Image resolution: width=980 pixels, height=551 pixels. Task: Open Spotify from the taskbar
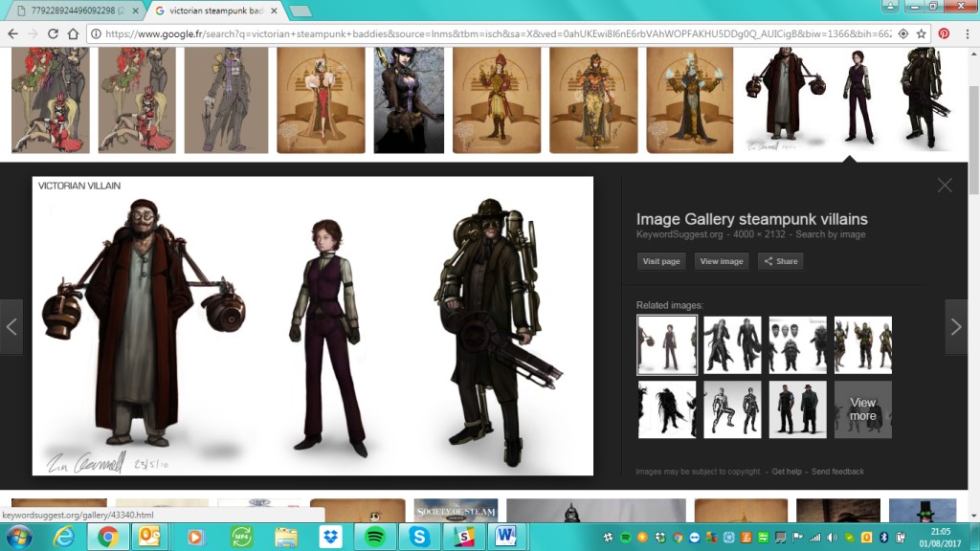pyautogui.click(x=375, y=538)
